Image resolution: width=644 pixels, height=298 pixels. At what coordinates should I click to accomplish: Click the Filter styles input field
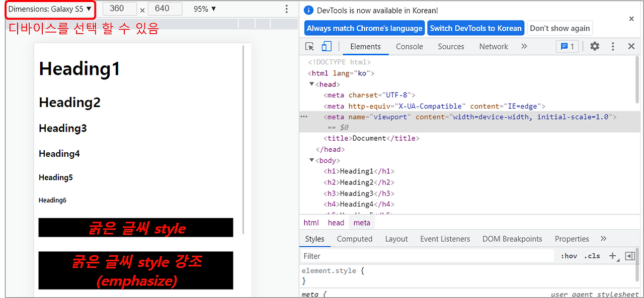(x=427, y=256)
